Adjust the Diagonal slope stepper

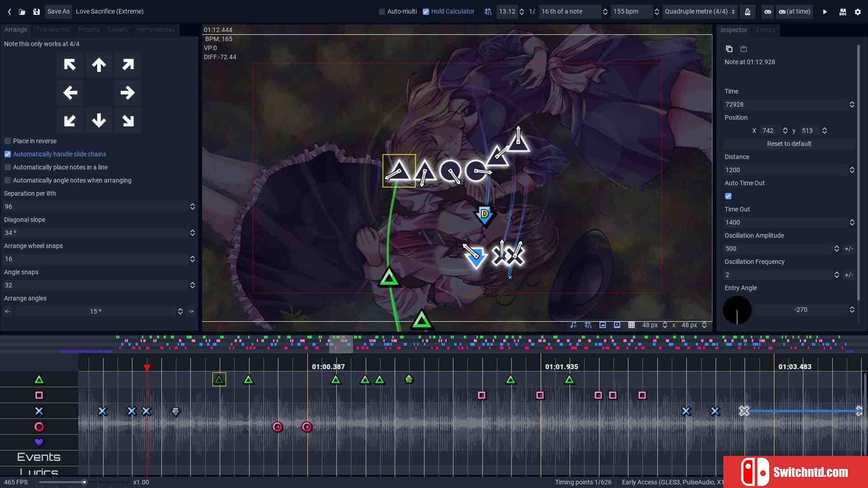pyautogui.click(x=193, y=233)
